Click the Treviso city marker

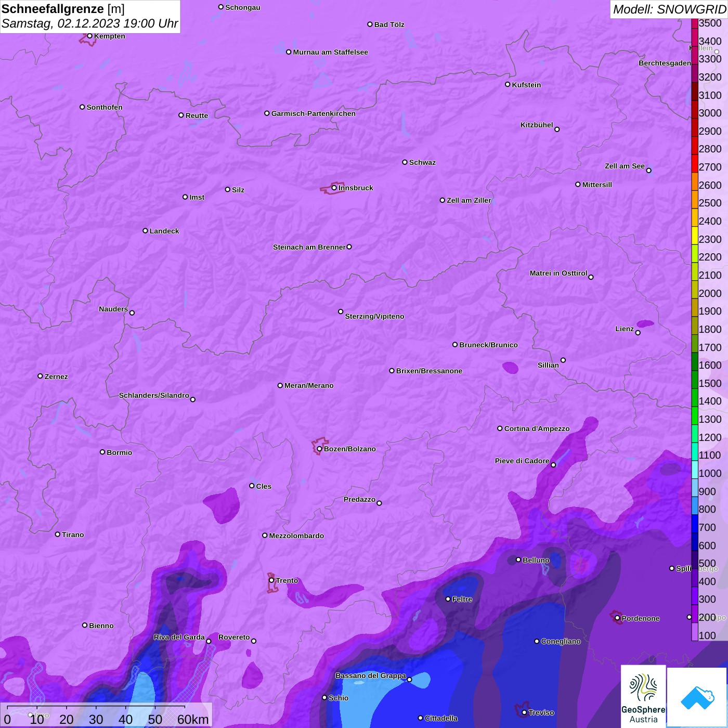pos(524,712)
